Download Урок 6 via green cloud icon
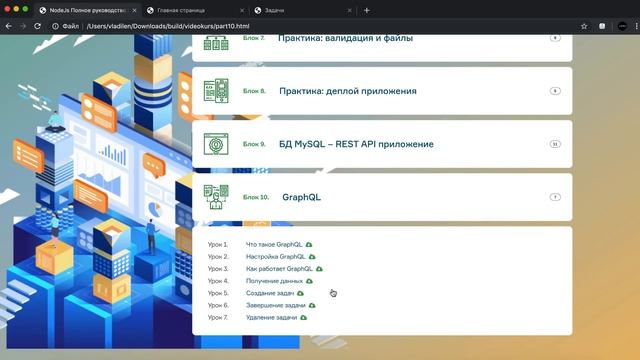The height and width of the screenshot is (360, 640). coord(312,305)
